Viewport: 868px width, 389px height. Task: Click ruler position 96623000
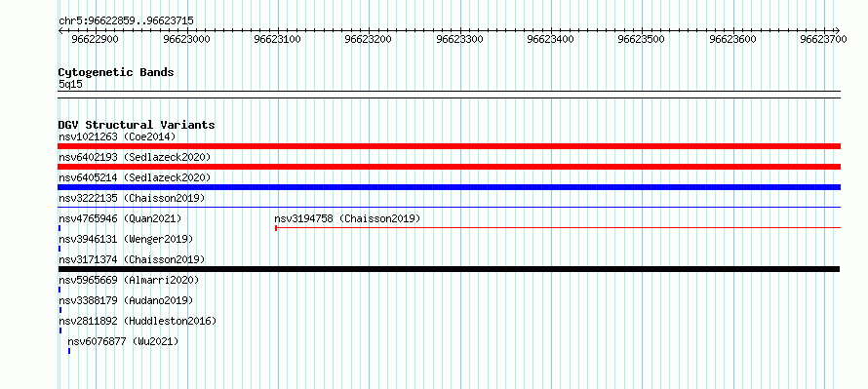(x=187, y=39)
